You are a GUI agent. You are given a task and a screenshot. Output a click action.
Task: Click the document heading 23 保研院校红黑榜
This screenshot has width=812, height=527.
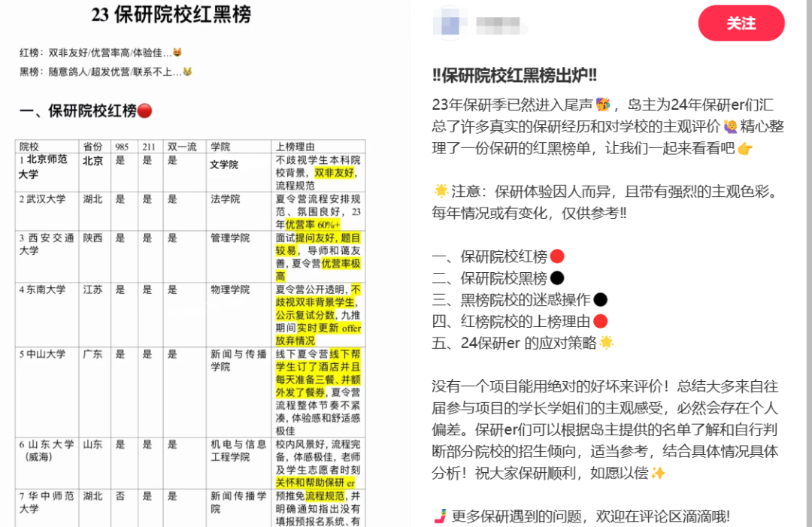[x=171, y=14]
